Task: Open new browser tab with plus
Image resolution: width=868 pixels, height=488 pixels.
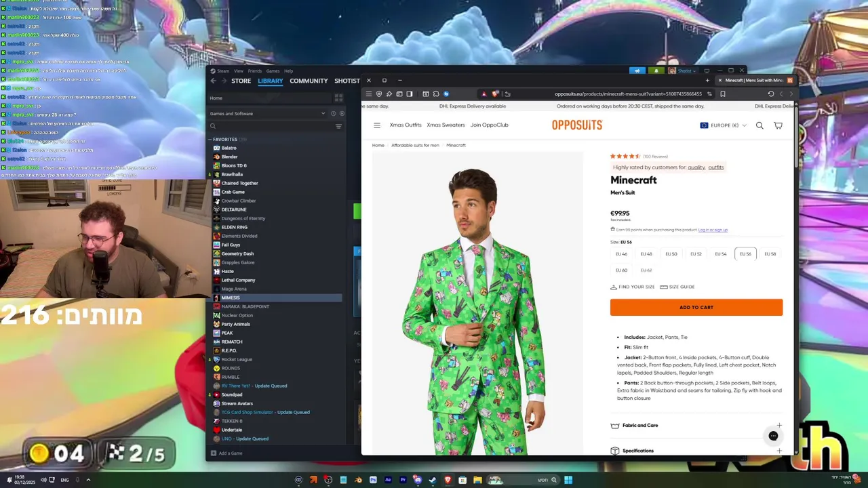Action: [x=707, y=81]
